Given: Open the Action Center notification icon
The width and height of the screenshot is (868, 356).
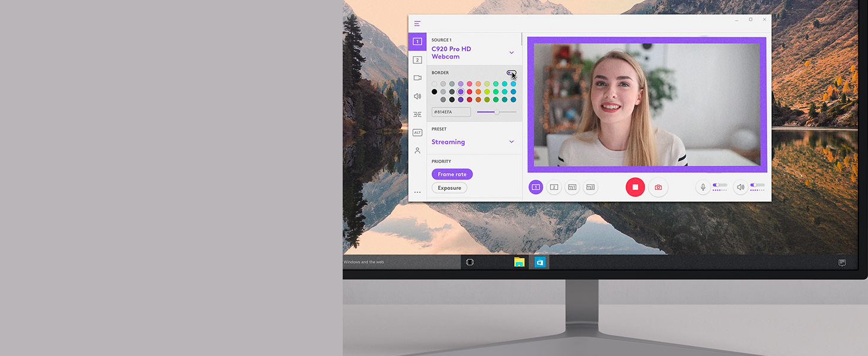Looking at the screenshot, I should 842,262.
